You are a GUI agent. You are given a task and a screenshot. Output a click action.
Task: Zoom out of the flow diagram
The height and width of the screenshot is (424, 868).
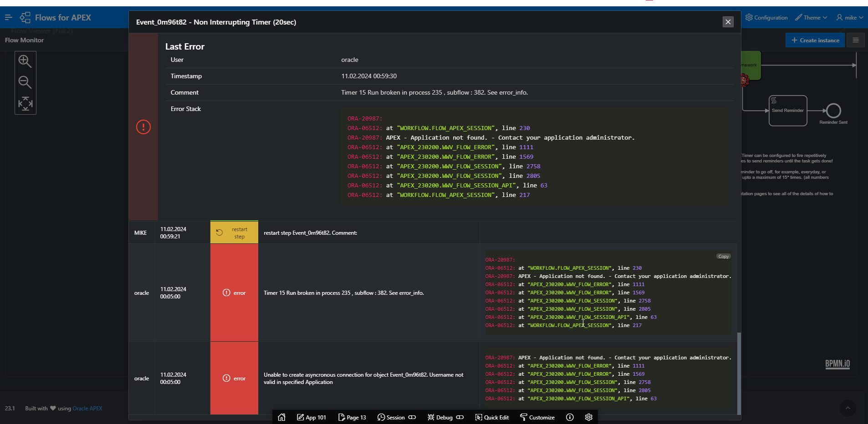tap(25, 82)
